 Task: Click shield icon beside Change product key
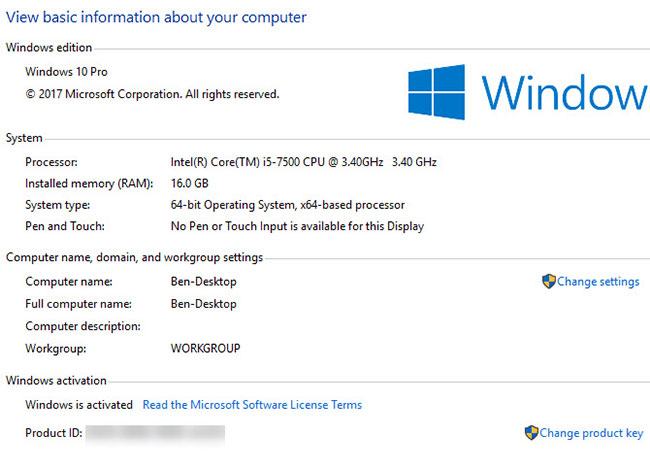coord(531,433)
